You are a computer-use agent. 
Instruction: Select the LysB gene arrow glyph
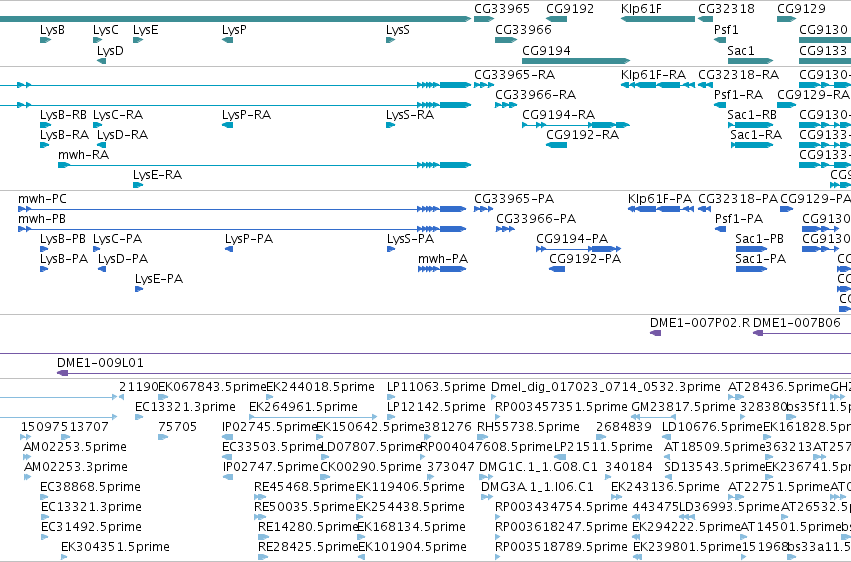pyautogui.click(x=45, y=40)
